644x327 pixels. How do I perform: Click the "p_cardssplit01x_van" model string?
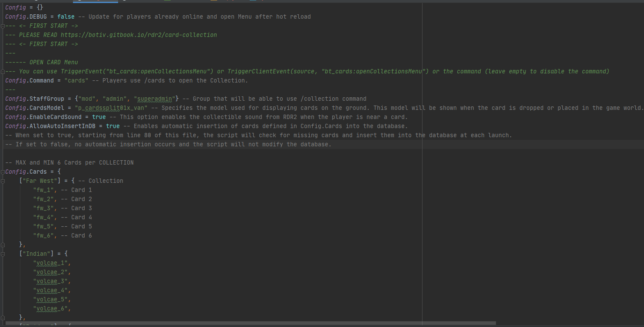(111, 108)
